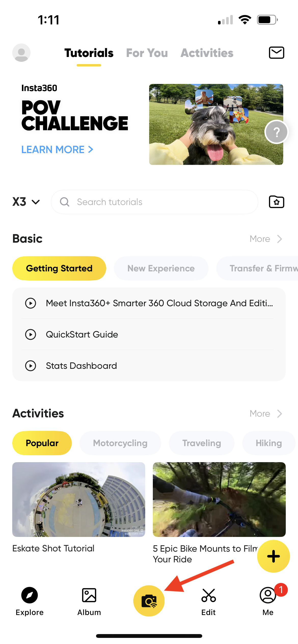Select the Motorcycling activity chip
This screenshot has width=298, height=644.
120,443
